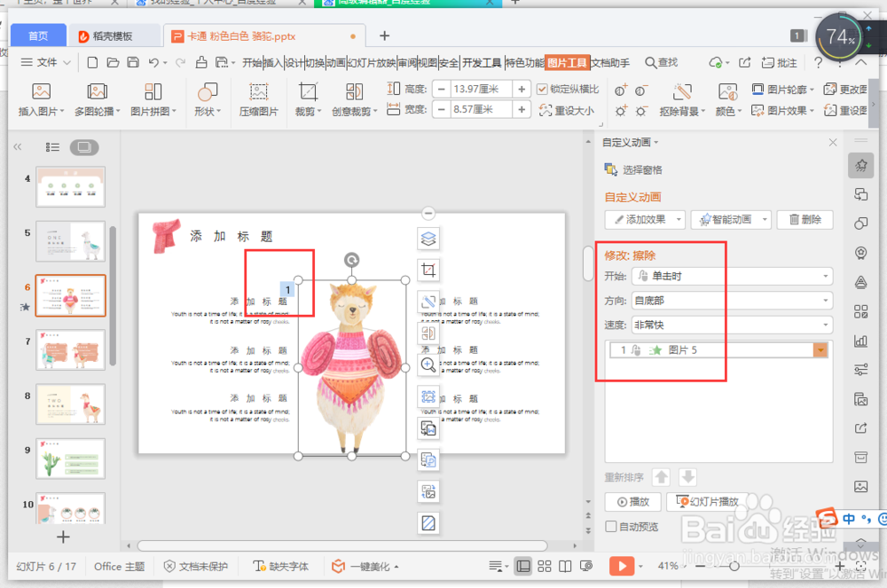Click the layers icon in floating image toolbar
The width and height of the screenshot is (887, 588).
(x=428, y=239)
